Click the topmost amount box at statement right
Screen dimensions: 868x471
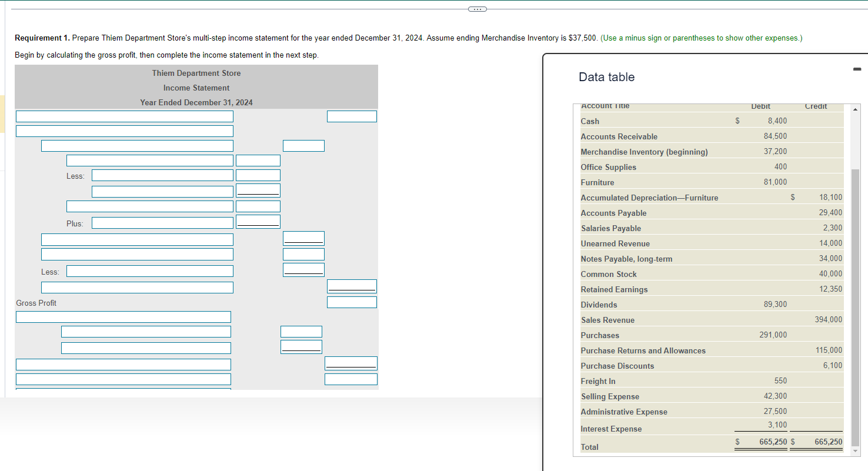click(x=352, y=116)
